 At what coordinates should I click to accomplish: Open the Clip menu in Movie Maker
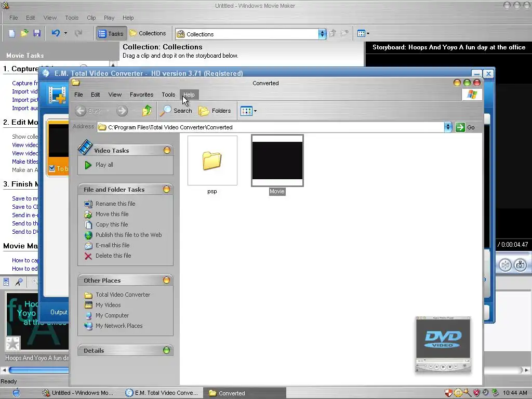click(x=91, y=18)
